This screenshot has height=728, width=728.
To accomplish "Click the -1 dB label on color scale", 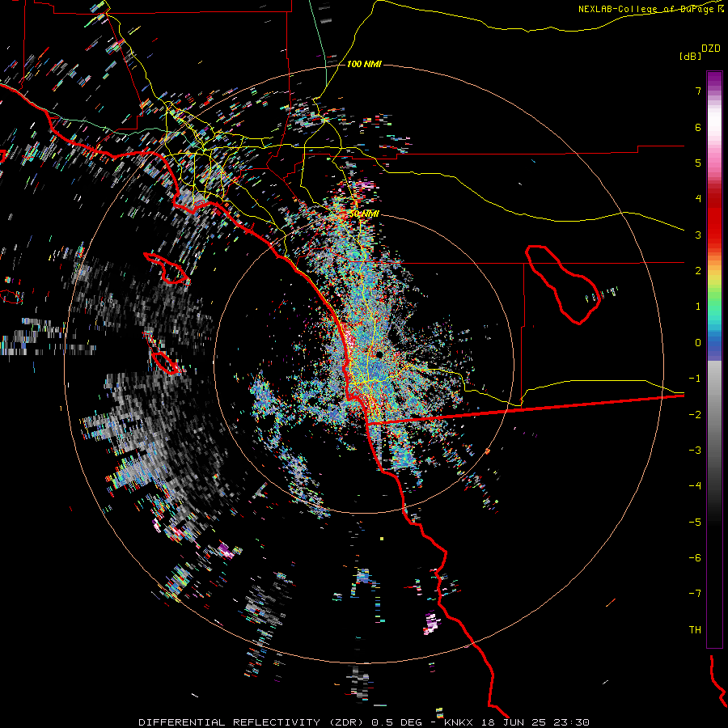I will [x=695, y=379].
